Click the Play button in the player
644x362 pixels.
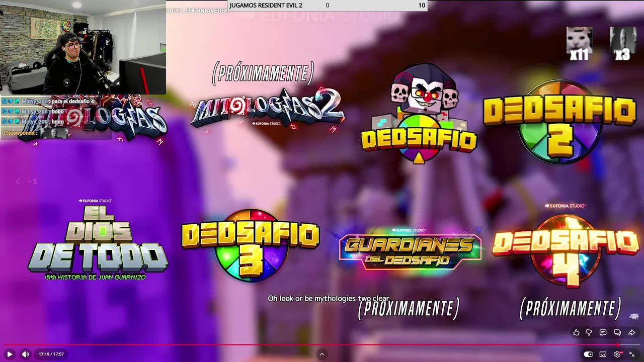(x=10, y=354)
